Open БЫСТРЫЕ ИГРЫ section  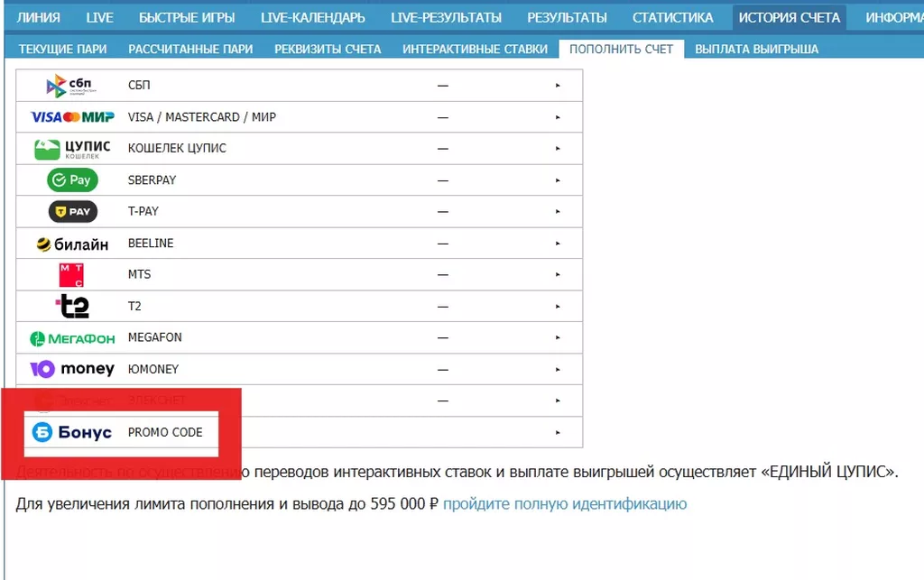pyautogui.click(x=187, y=18)
